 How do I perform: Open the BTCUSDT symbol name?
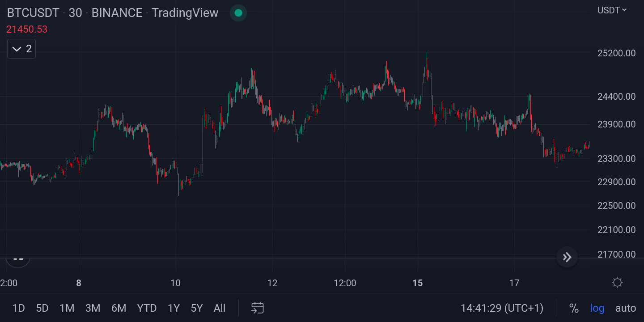point(33,13)
